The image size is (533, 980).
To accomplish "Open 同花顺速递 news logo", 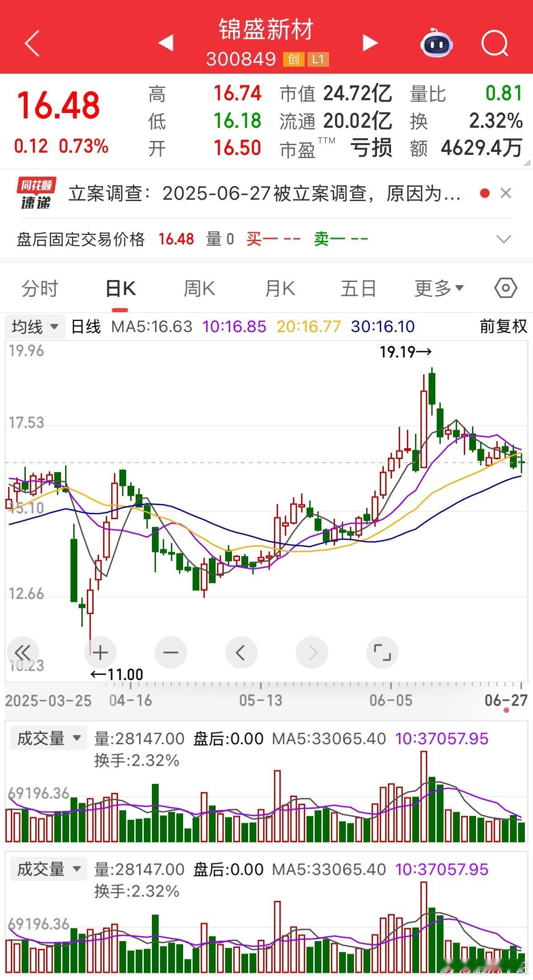I will pos(37,193).
